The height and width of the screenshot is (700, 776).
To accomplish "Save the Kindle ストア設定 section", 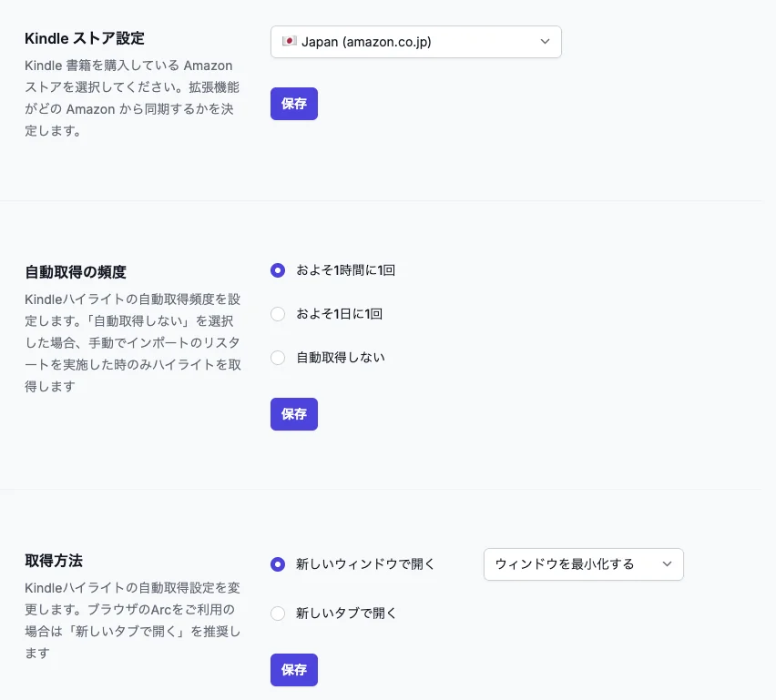I will click(x=294, y=104).
